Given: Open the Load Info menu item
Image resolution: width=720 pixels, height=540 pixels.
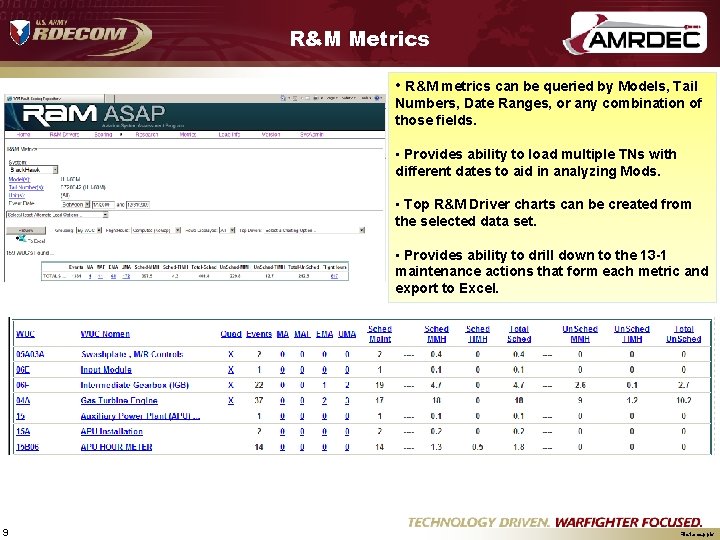Looking at the screenshot, I should pyautogui.click(x=229, y=135).
